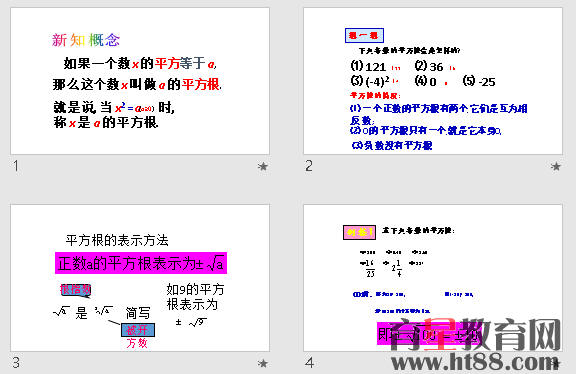Click slide number "2" label

tap(309, 166)
